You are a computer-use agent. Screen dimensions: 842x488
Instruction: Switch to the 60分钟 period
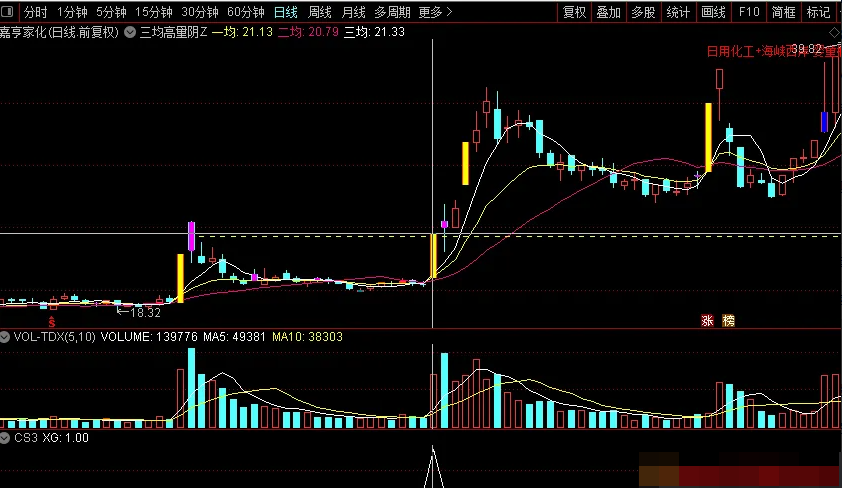click(246, 12)
